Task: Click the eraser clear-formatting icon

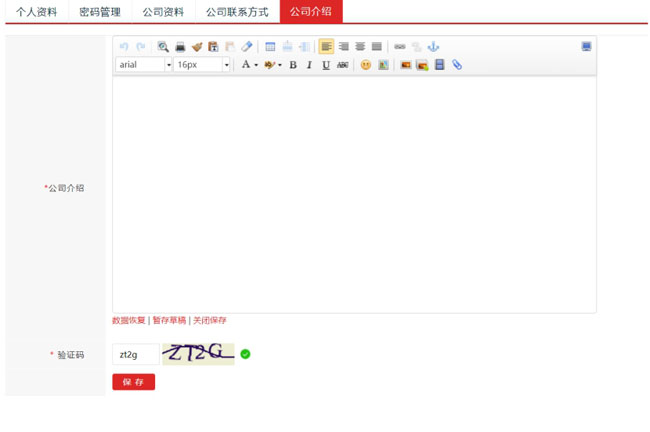Action: (x=247, y=47)
